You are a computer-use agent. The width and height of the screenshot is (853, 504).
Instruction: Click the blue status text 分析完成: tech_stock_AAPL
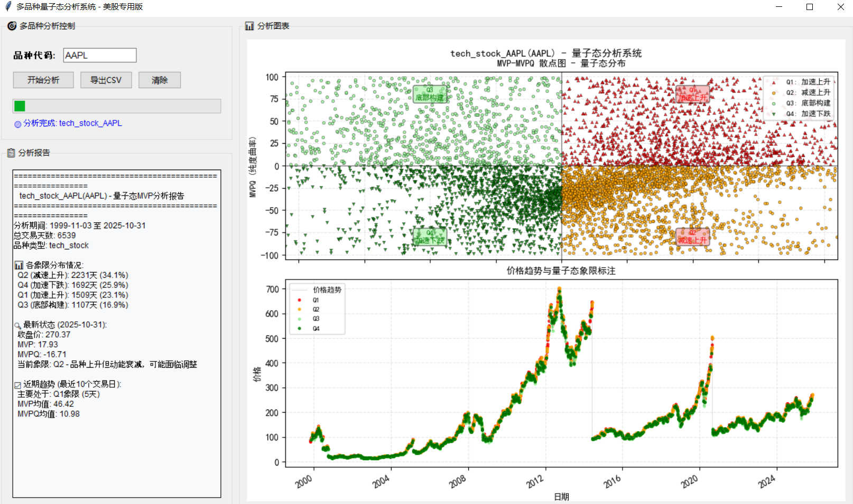72,123
